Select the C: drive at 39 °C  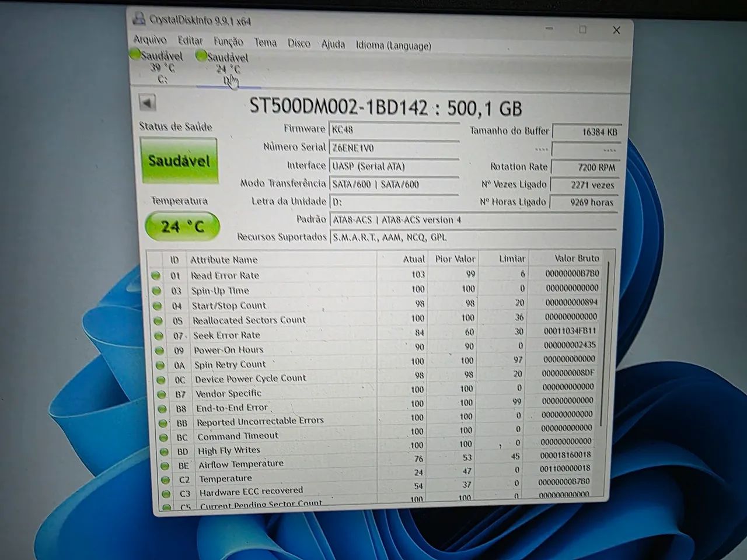tap(158, 66)
